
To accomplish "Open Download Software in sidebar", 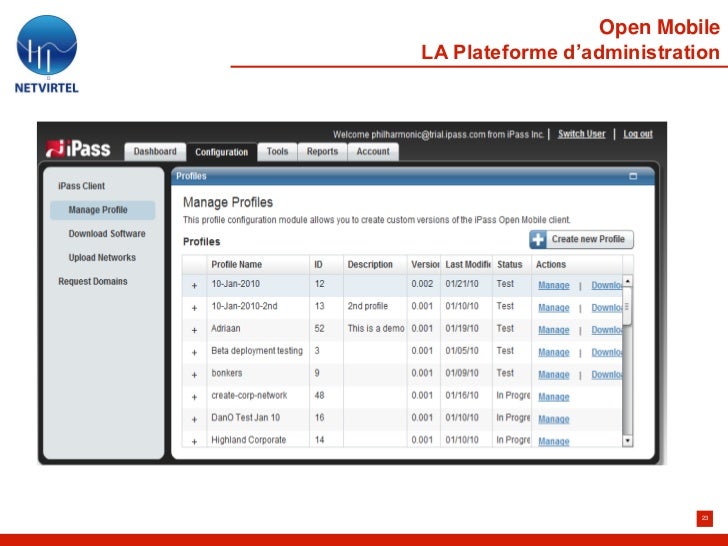I will [x=107, y=234].
